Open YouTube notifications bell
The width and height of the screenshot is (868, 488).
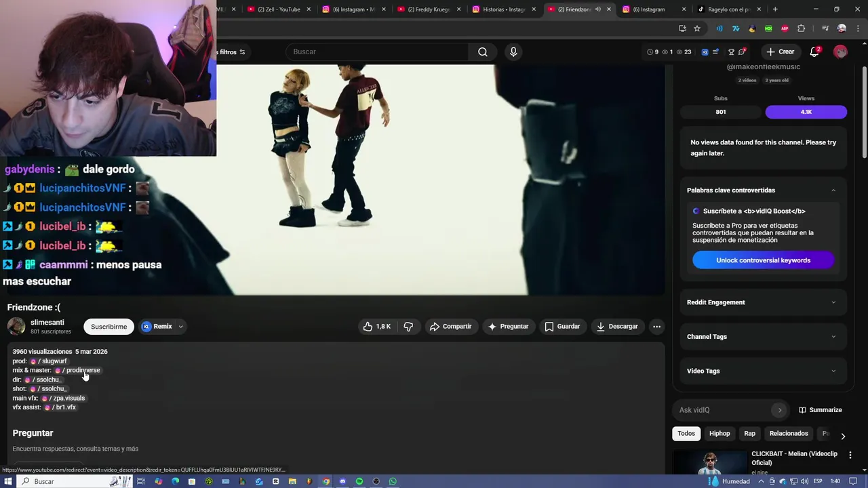pyautogui.click(x=815, y=52)
